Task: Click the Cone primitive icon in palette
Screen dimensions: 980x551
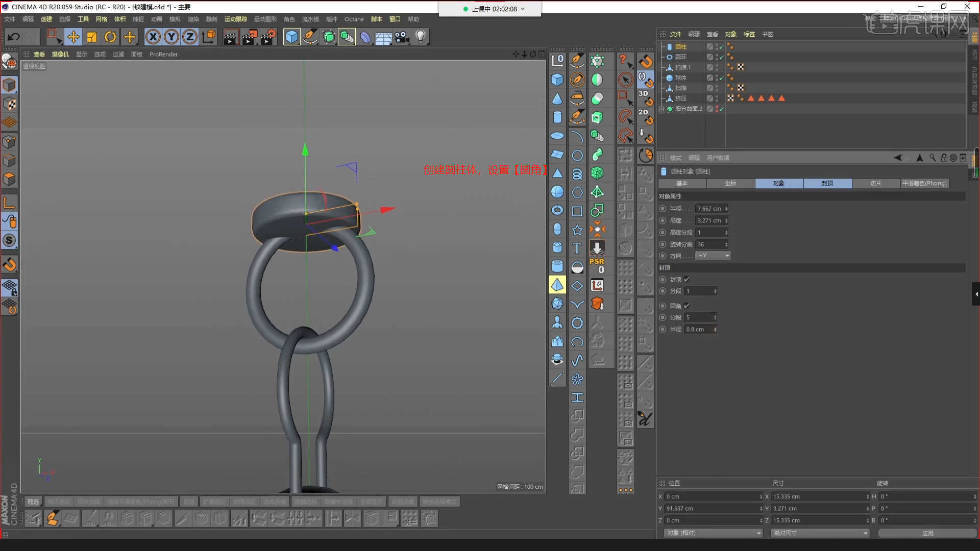Action: [x=557, y=98]
